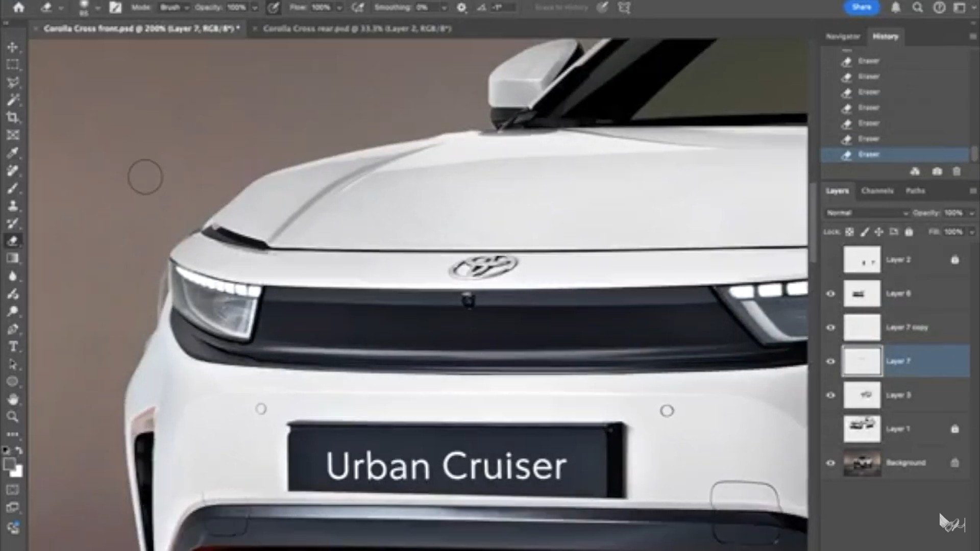980x551 pixels.
Task: Hide the Background layer
Action: pyautogui.click(x=830, y=463)
